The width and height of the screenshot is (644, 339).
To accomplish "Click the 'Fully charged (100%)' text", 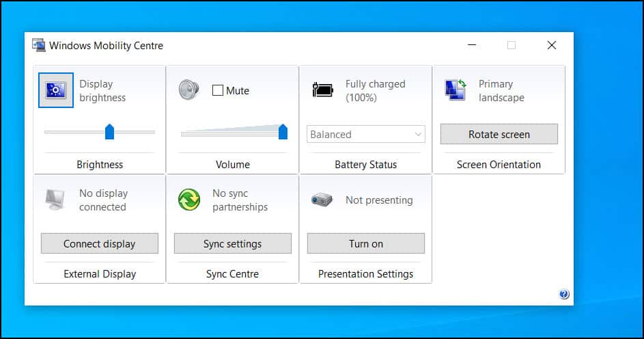I will click(376, 91).
